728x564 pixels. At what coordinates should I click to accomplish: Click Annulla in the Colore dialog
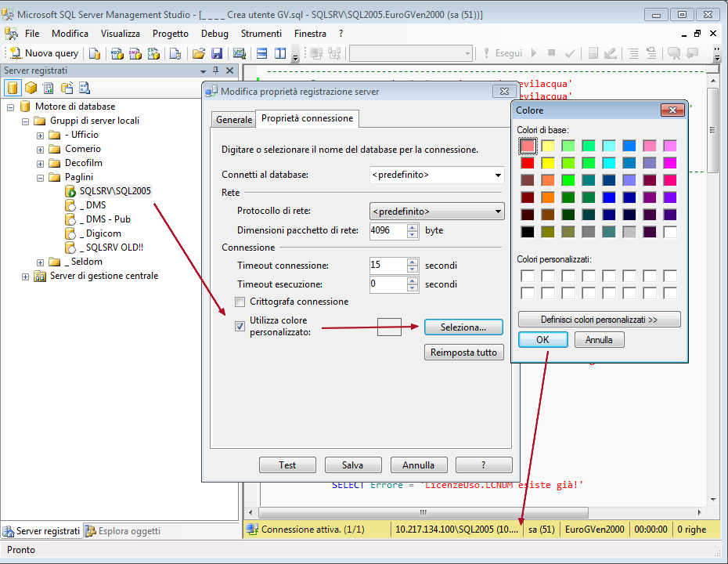point(599,340)
